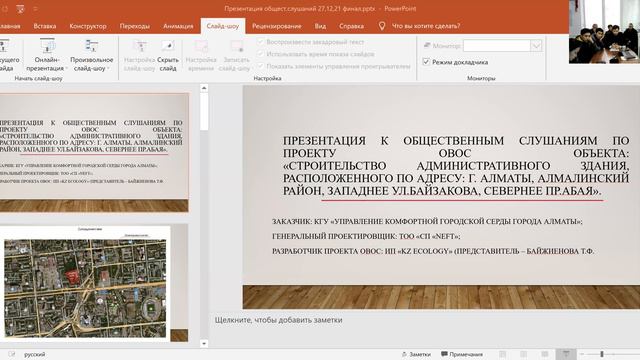The image size is (640, 360).
Task: Click the repeat icon in title bar
Action: pyautogui.click(x=4, y=8)
